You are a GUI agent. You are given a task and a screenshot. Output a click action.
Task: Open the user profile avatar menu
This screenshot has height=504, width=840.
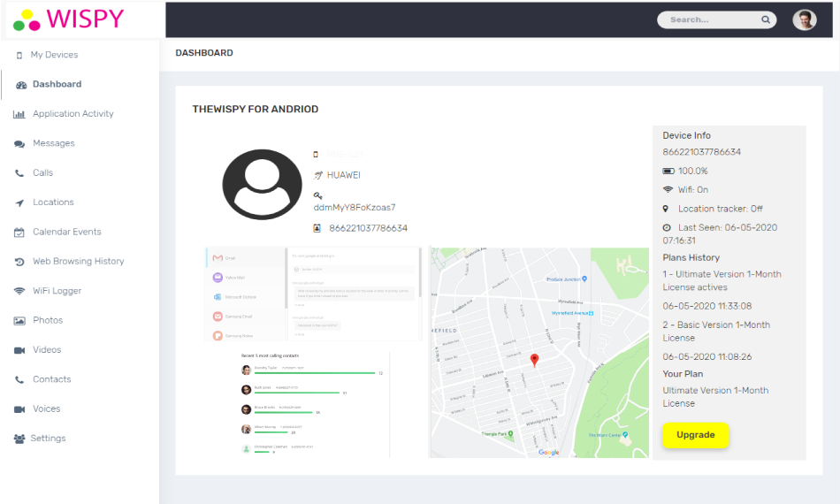(804, 19)
